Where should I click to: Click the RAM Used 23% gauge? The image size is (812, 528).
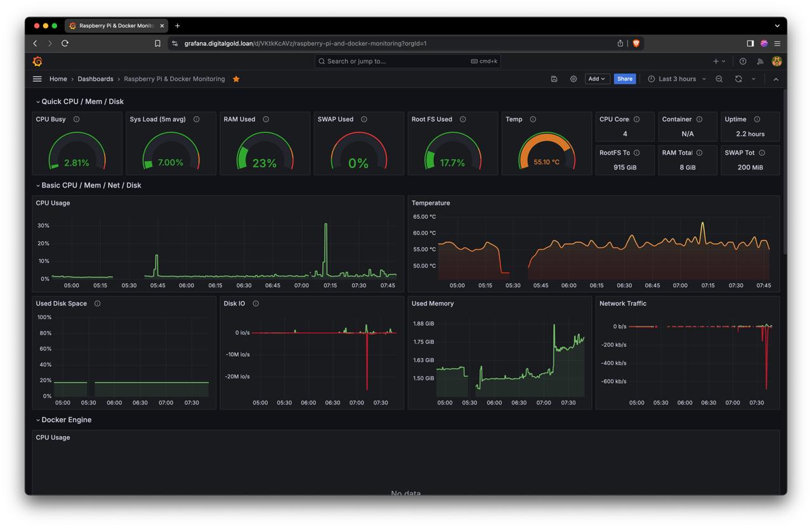pos(265,150)
